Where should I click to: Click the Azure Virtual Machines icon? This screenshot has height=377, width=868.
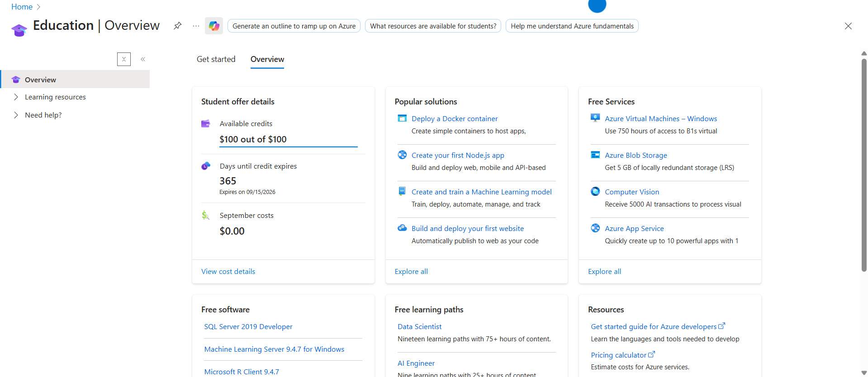(x=595, y=118)
